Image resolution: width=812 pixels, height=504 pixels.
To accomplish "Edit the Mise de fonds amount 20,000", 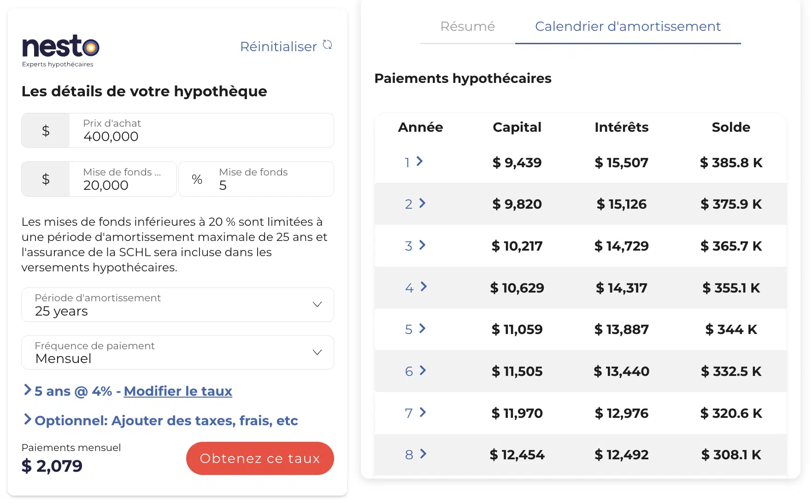I will (123, 179).
